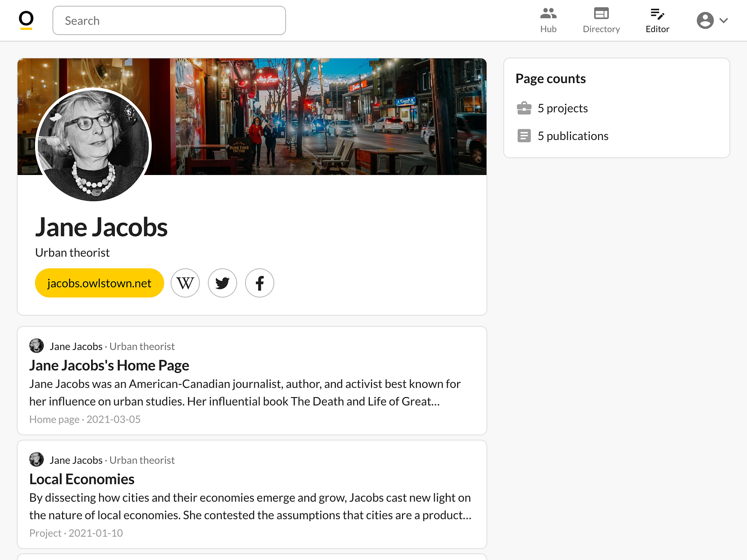The height and width of the screenshot is (560, 747).
Task: Click 'Project · 2021-01-10' metadata text
Action: [76, 533]
